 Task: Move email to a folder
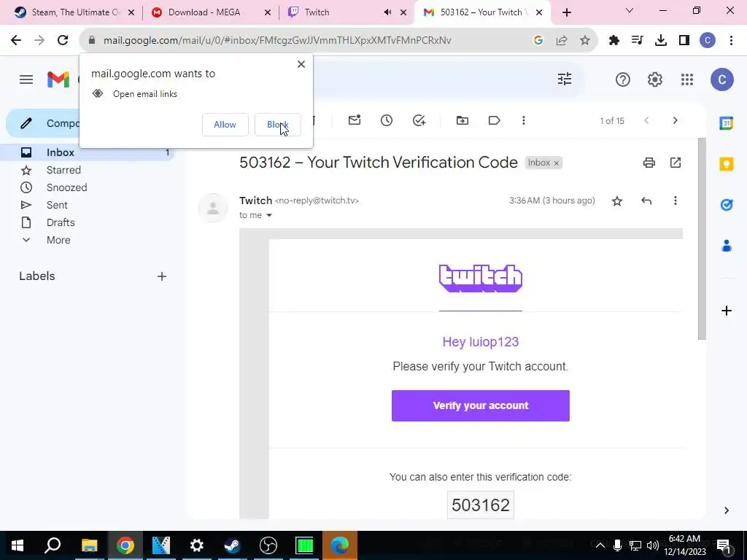click(462, 120)
